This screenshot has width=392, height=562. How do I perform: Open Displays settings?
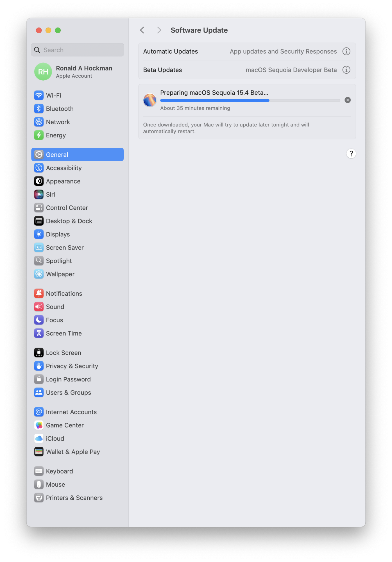(77, 234)
